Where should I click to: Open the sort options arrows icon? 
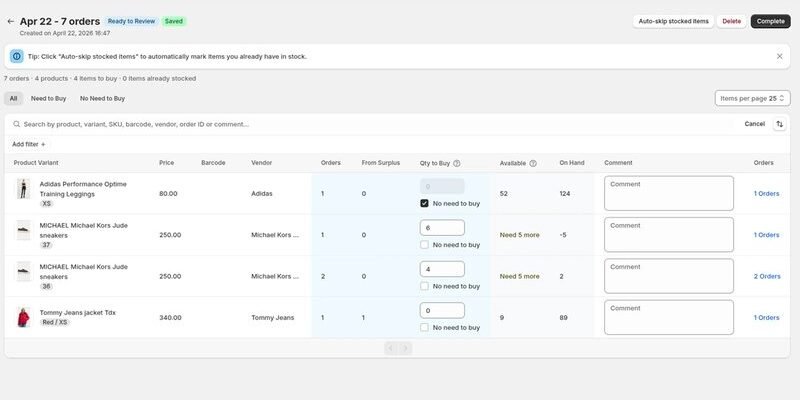tap(779, 124)
